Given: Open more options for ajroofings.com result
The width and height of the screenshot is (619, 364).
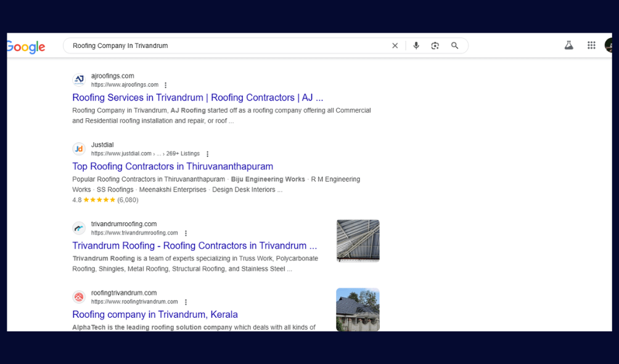Looking at the screenshot, I should click(x=166, y=85).
